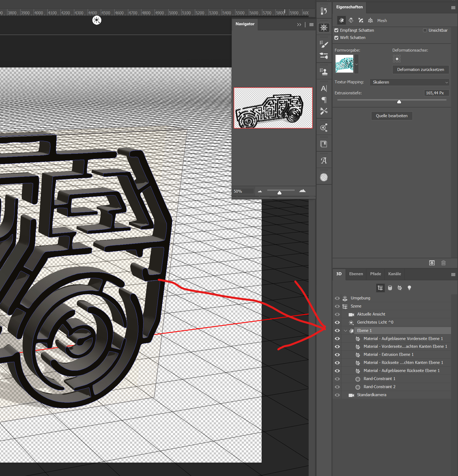
Task: Enable the Unsichtbar checkbox
Action: point(425,30)
